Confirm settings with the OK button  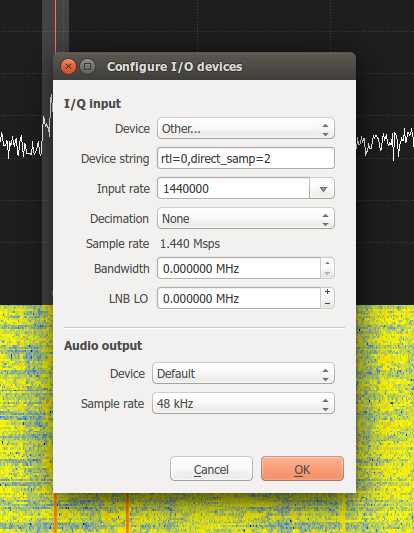pos(303,469)
